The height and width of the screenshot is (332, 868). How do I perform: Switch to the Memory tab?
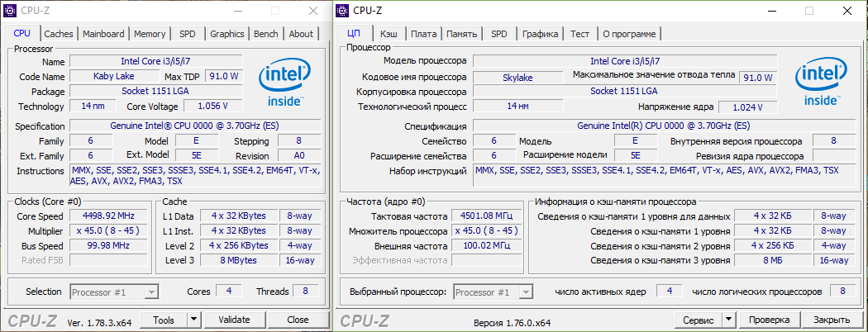point(150,34)
